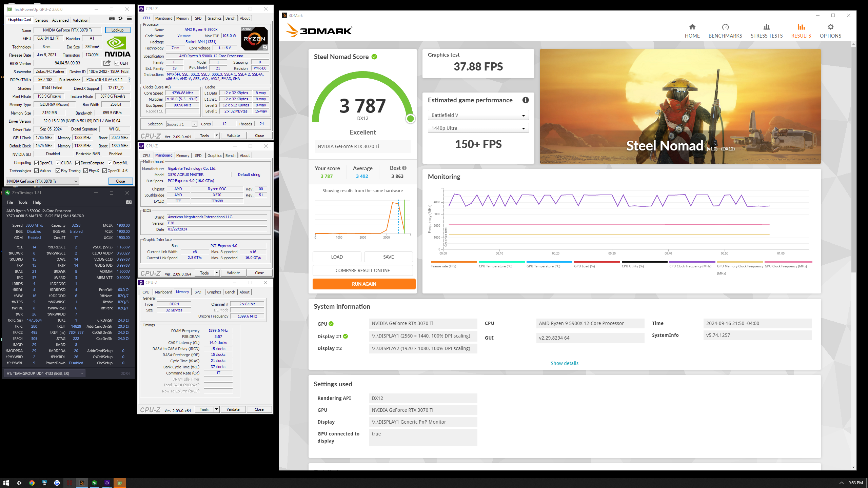Open Tools arrow in CPU-Z CPU window
Screen dimensions: 868x488
[x=217, y=136]
